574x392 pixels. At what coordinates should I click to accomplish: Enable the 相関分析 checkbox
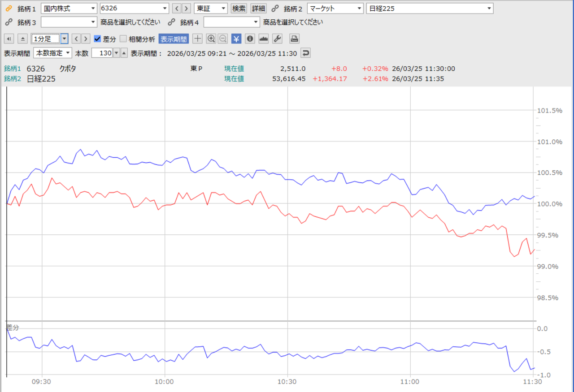pyautogui.click(x=123, y=39)
